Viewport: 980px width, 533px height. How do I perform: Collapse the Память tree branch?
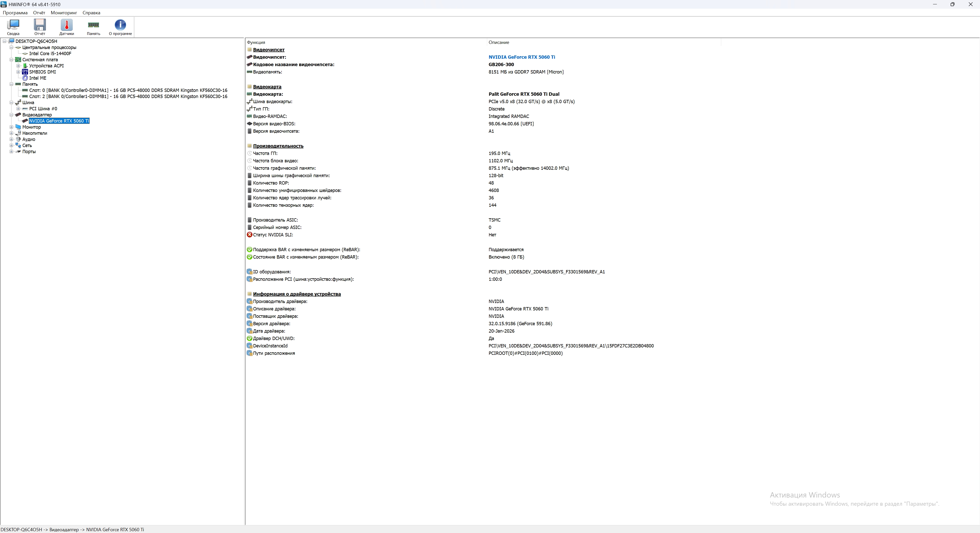(11, 84)
